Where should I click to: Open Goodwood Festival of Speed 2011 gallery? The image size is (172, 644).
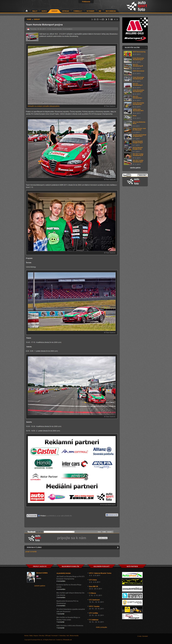pyautogui.click(x=139, y=136)
